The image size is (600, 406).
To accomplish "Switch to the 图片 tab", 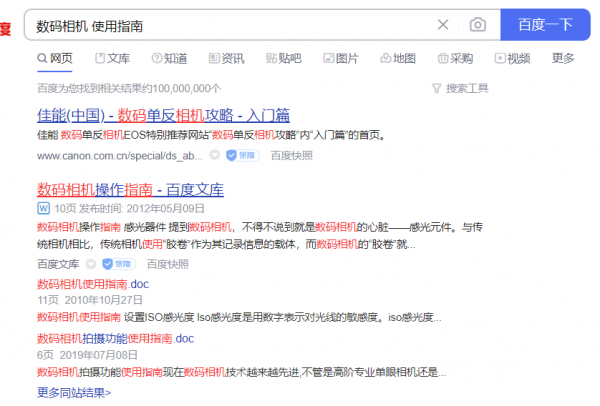I will pyautogui.click(x=340, y=59).
